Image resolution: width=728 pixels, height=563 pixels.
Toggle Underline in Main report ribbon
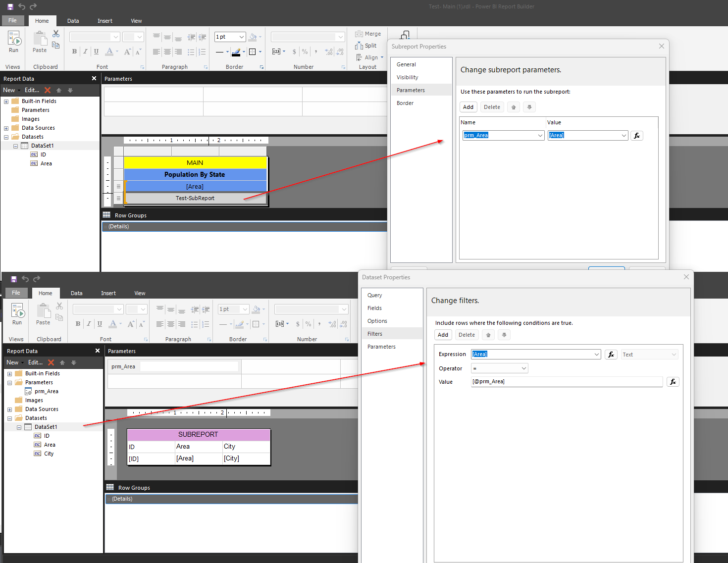96,51
